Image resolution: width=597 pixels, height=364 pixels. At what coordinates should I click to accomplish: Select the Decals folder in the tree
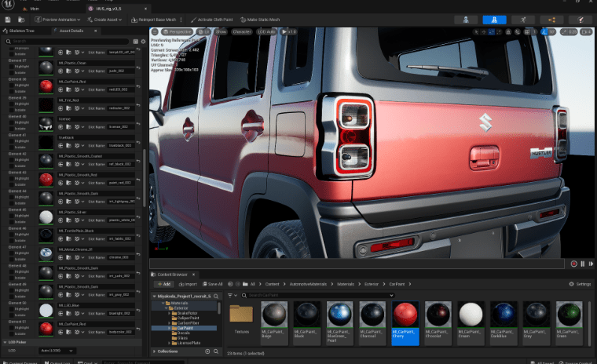183,333
